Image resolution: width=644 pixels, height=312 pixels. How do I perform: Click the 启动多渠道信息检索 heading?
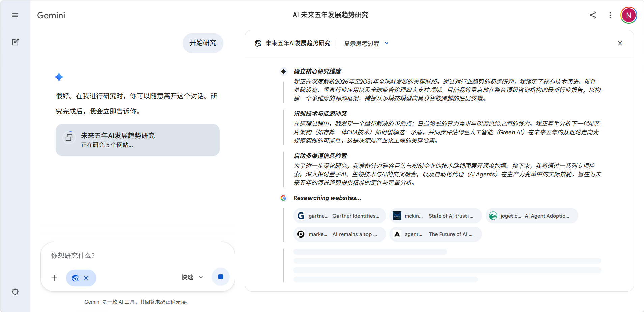320,156
